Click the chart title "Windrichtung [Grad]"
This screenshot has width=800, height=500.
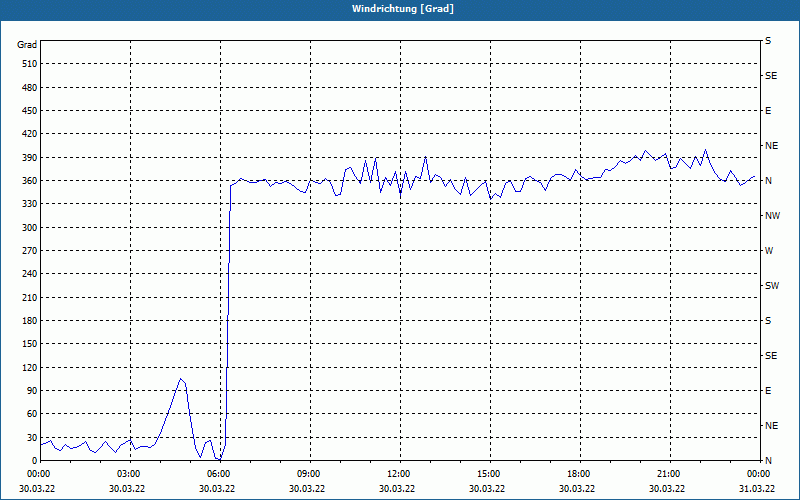click(x=403, y=9)
